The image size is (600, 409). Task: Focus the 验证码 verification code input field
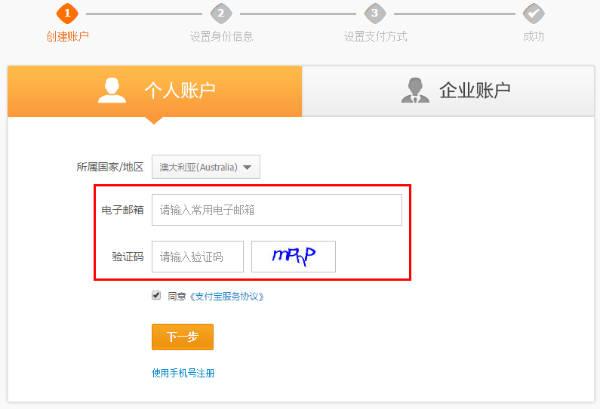[x=197, y=257]
